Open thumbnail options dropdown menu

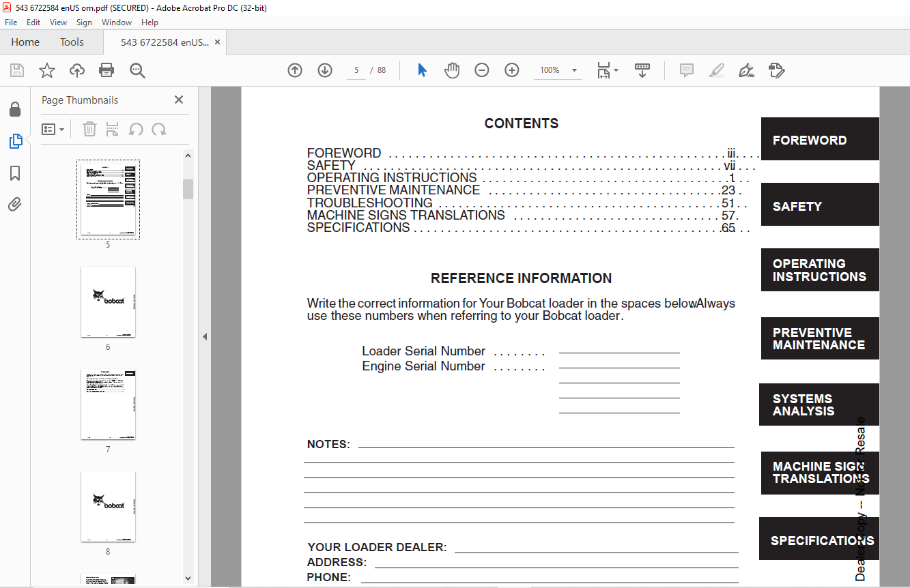pyautogui.click(x=53, y=129)
